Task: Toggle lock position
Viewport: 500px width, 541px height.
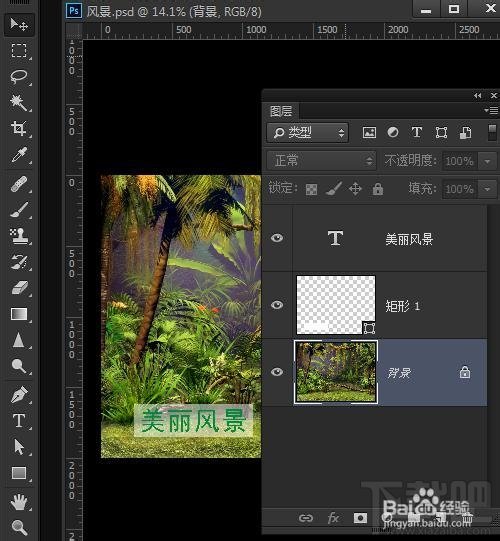Action: point(355,189)
